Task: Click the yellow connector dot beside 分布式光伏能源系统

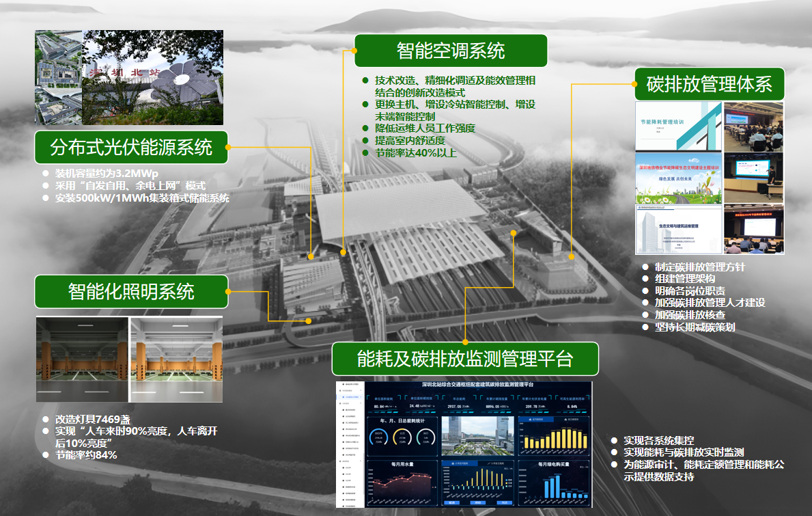Action: tap(227, 147)
